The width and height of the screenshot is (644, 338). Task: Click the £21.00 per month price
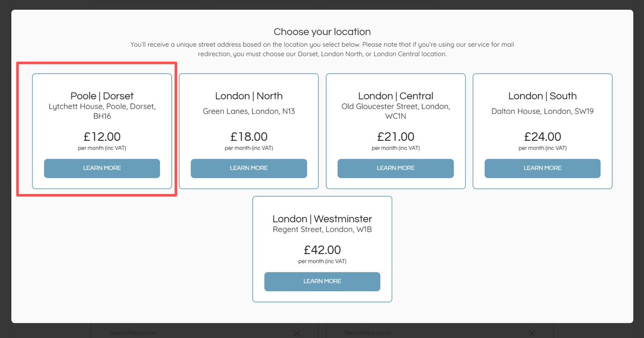coord(396,137)
